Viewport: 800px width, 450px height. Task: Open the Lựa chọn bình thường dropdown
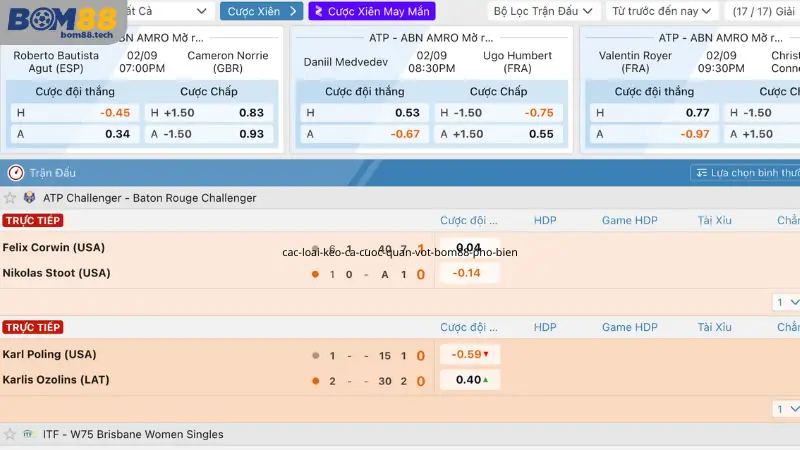pos(745,173)
